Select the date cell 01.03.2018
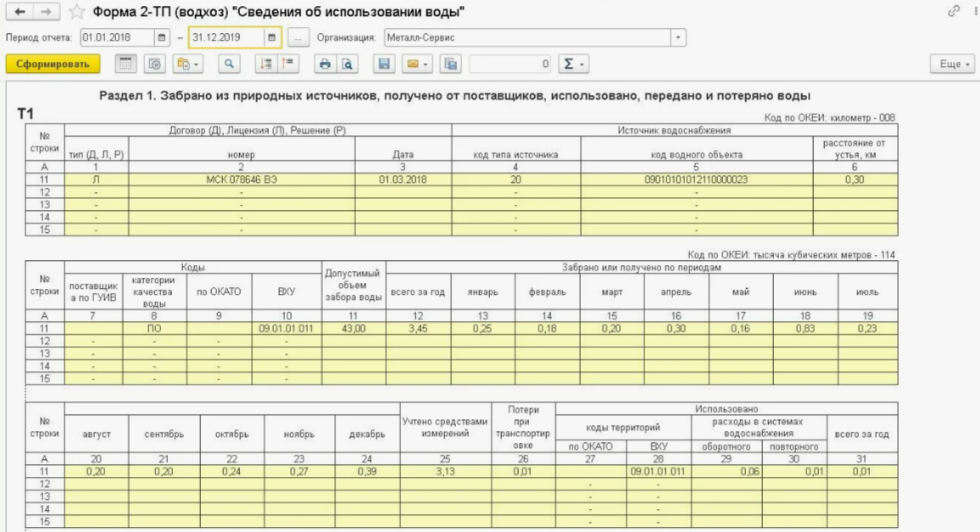Image resolution: width=980 pixels, height=532 pixels. (x=403, y=180)
